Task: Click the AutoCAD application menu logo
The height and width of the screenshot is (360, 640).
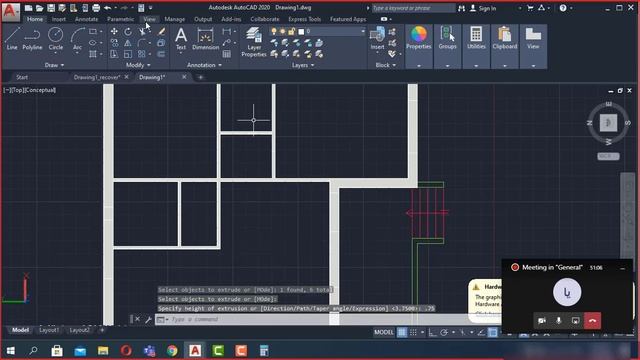Action: point(10,11)
